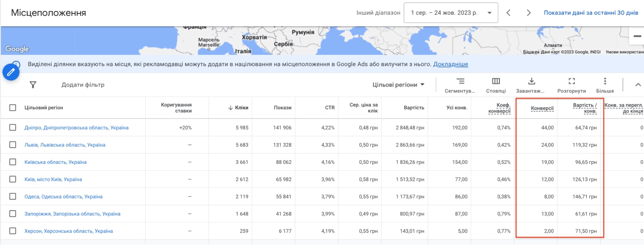The height and width of the screenshot is (245, 644).
Task: Click the Завантажити download icon
Action: [532, 81]
